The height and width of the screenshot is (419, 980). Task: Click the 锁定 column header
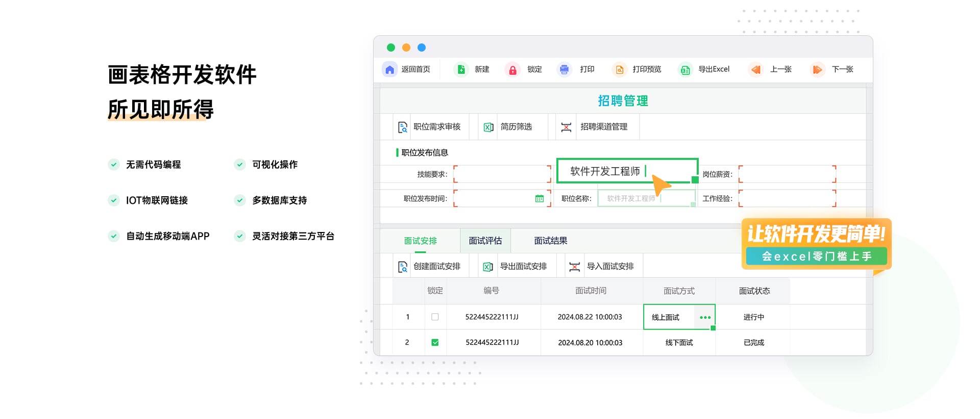435,291
